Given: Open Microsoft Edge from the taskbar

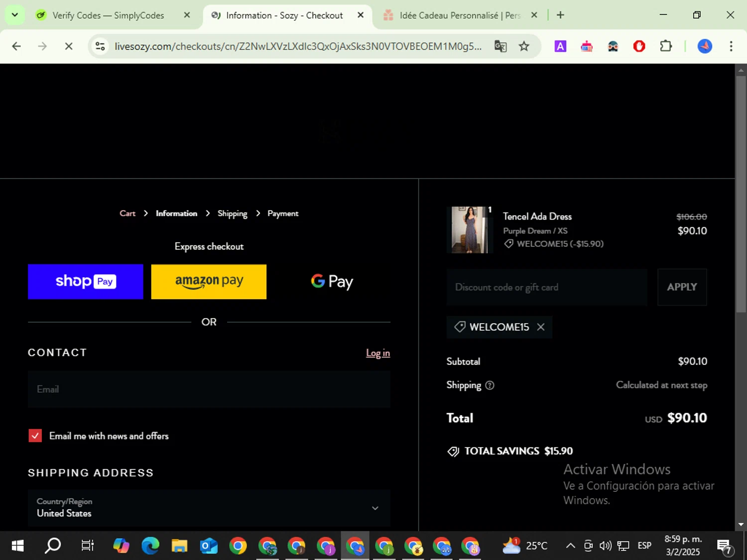Looking at the screenshot, I should pyautogui.click(x=150, y=546).
